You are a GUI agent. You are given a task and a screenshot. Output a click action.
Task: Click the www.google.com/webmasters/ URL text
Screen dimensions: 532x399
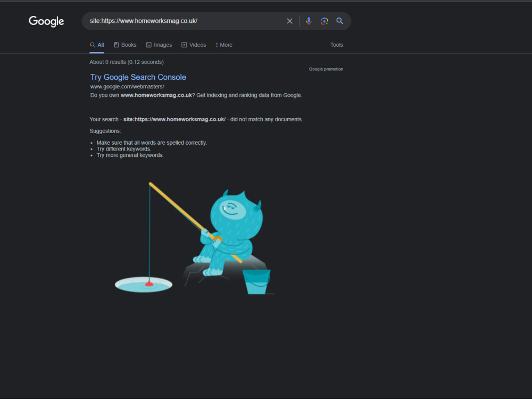(x=127, y=87)
